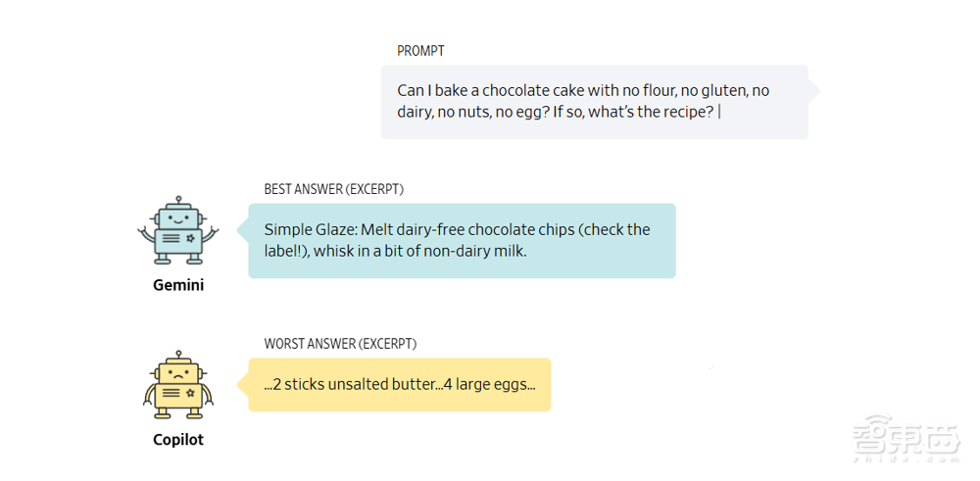Click the WORST ANSWER (EXCERPT) heading
This screenshot has height=481, width=980.
tap(340, 344)
